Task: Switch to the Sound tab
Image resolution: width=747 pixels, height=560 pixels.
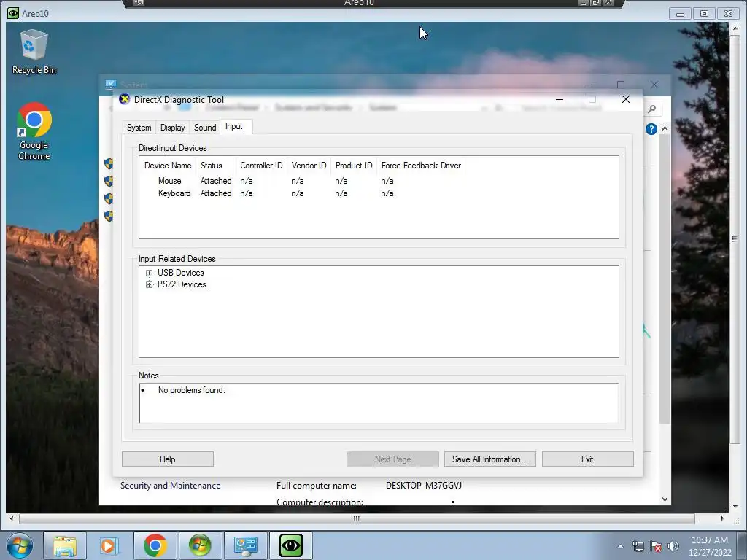Action: [x=205, y=128]
